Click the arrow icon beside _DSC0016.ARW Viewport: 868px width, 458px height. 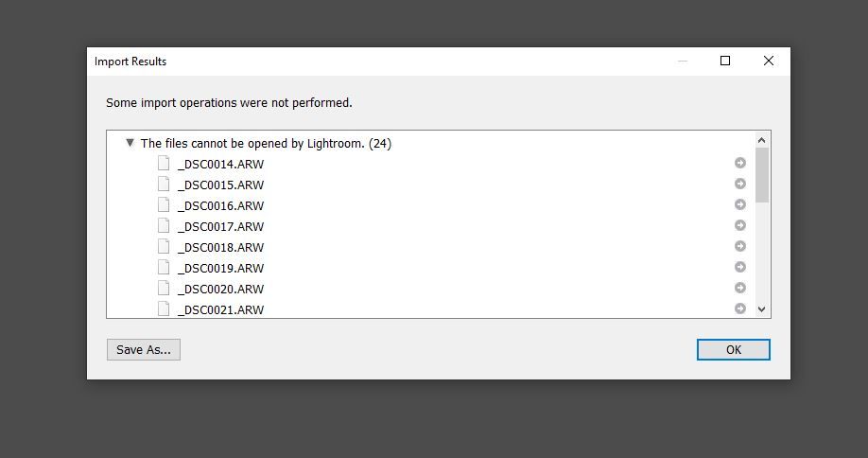click(740, 204)
